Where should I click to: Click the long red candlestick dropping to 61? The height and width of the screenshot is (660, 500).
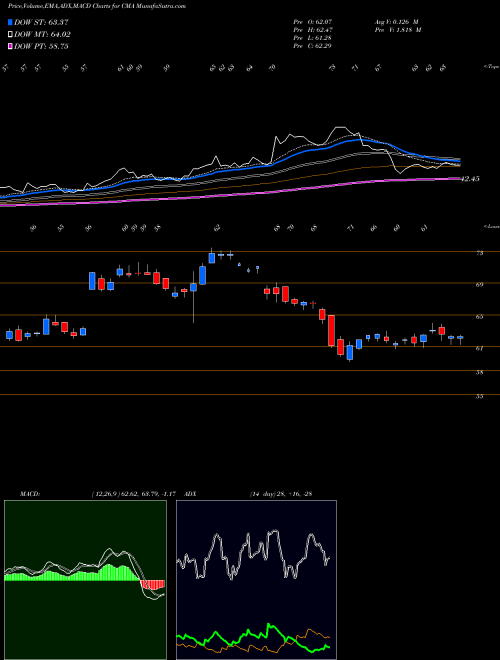tap(331, 330)
